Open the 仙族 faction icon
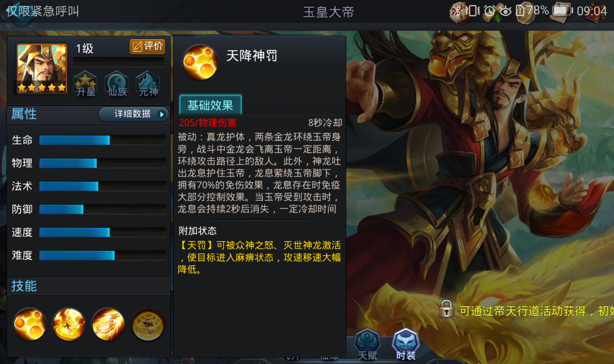The image size is (614, 364). [117, 84]
